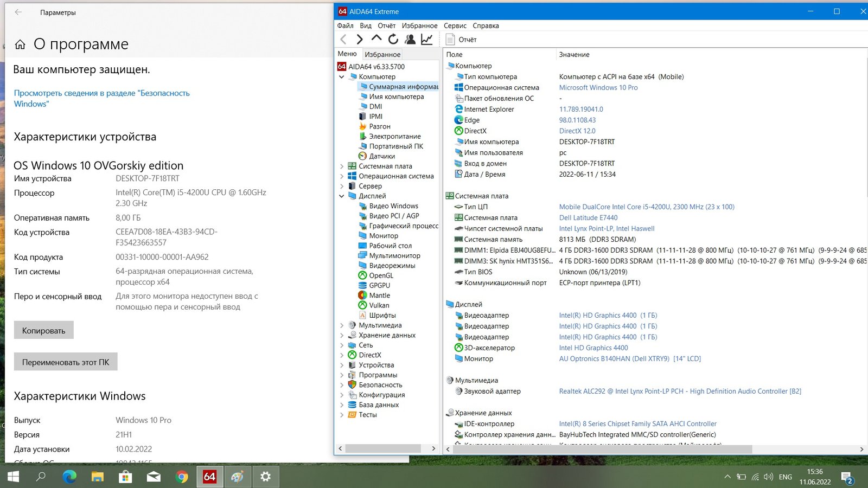Expand the Безопасность tree node
Viewport: 868px width, 488px height.
click(342, 385)
